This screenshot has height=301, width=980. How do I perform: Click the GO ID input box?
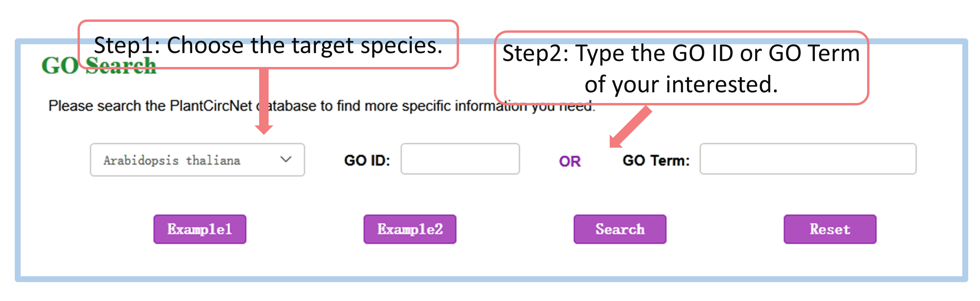(x=460, y=159)
